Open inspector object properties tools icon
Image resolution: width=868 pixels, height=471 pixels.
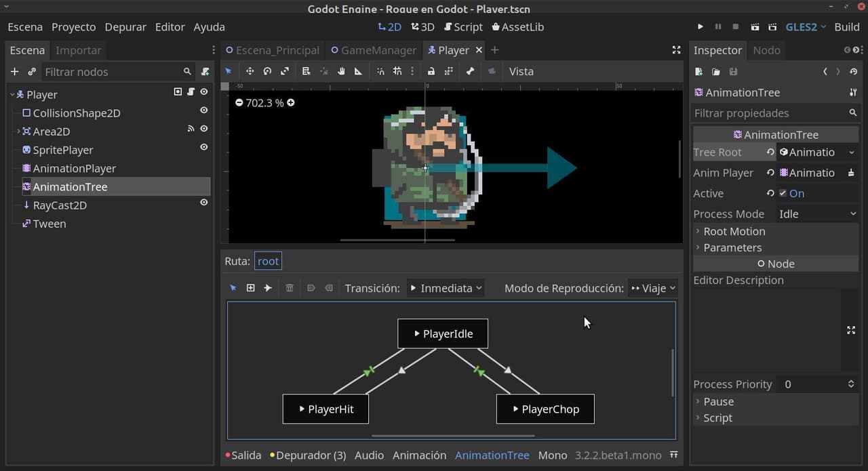click(x=853, y=92)
